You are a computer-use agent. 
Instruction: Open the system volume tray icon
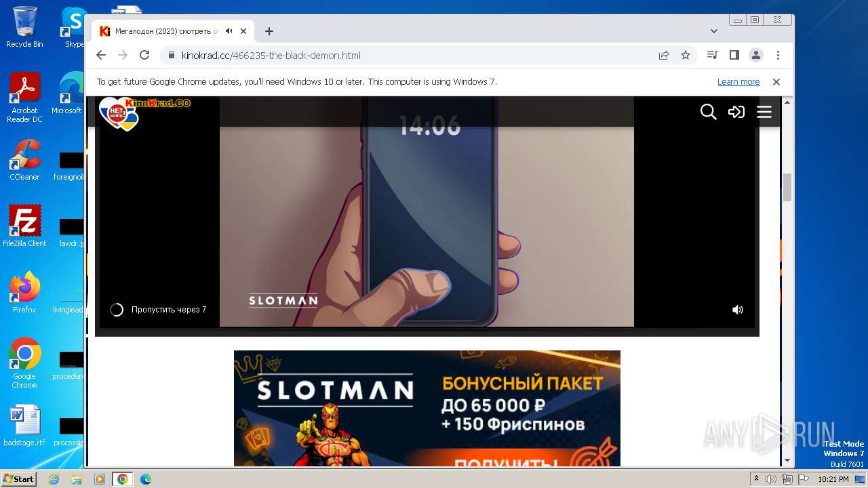tap(771, 479)
